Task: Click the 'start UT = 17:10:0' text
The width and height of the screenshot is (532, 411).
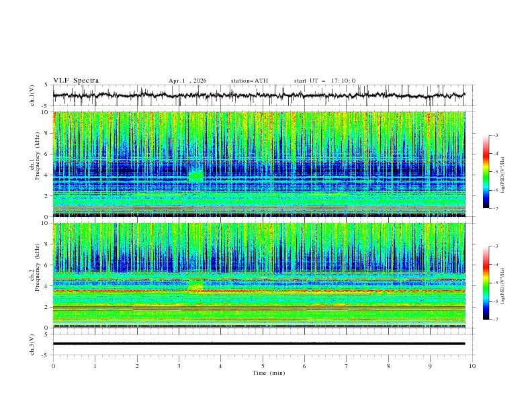Action: (x=324, y=81)
